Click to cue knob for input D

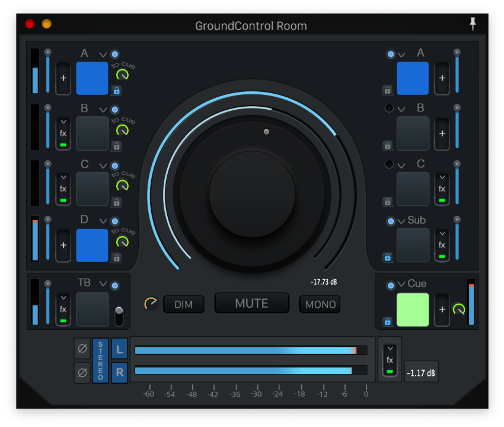(x=122, y=241)
